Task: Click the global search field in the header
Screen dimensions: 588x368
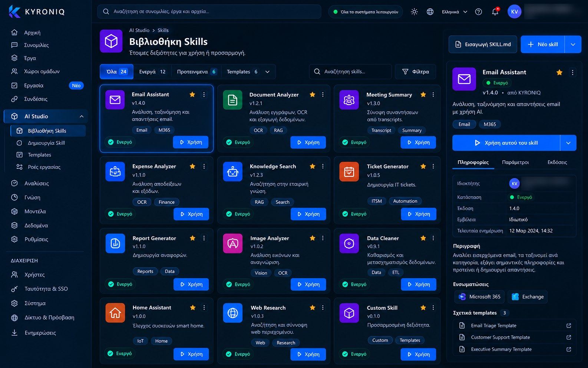Action: pos(209,12)
